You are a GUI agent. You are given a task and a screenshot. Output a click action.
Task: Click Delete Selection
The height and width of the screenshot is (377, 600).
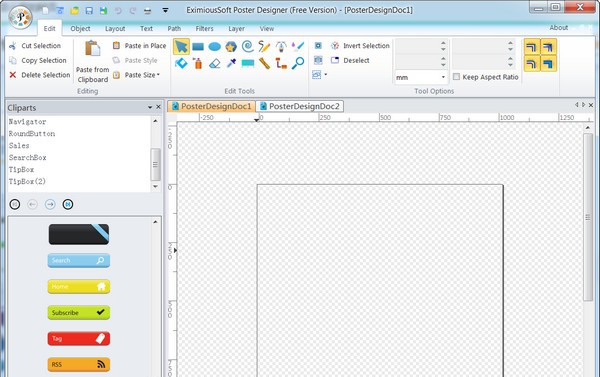39,75
